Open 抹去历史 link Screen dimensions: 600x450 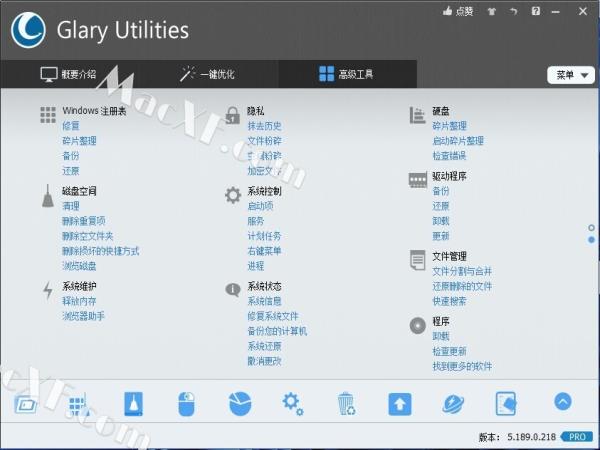[x=264, y=126]
